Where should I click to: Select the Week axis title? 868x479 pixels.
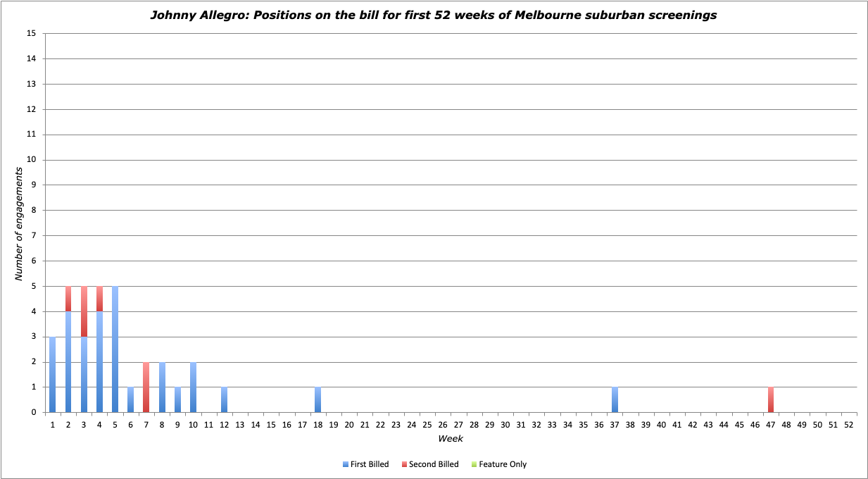coord(451,438)
